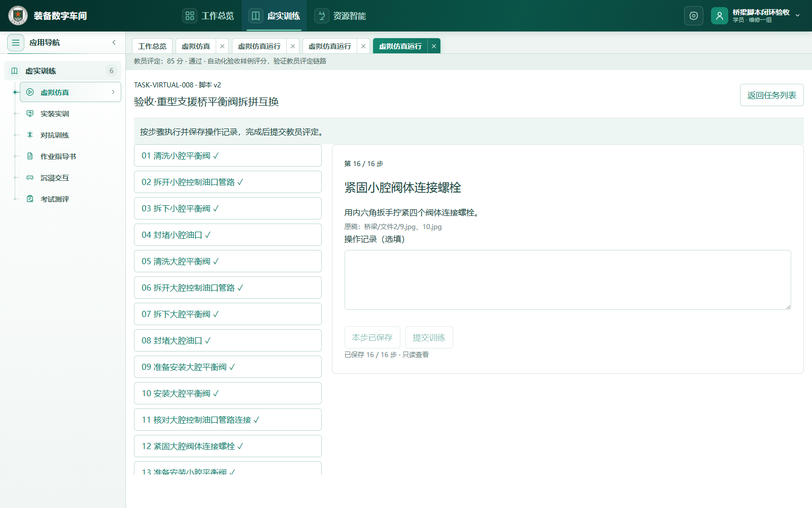This screenshot has height=508, width=812.
Task: Click the 原稿 file reference text
Action: coord(393,227)
